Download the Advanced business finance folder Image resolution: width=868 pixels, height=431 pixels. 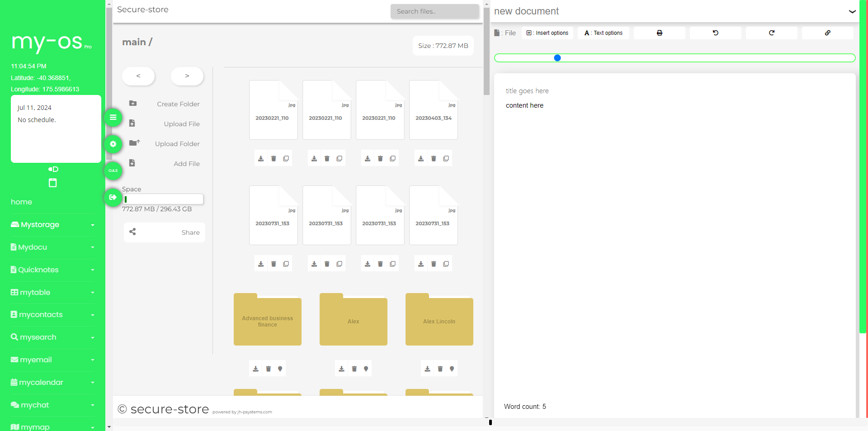click(256, 369)
